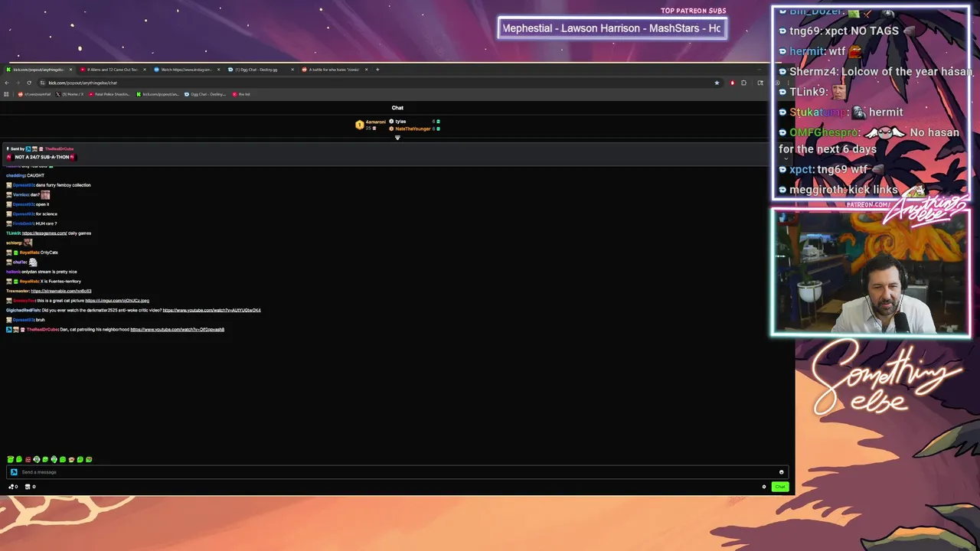
Task: Click the webcam feed in the overlay
Action: point(871,272)
